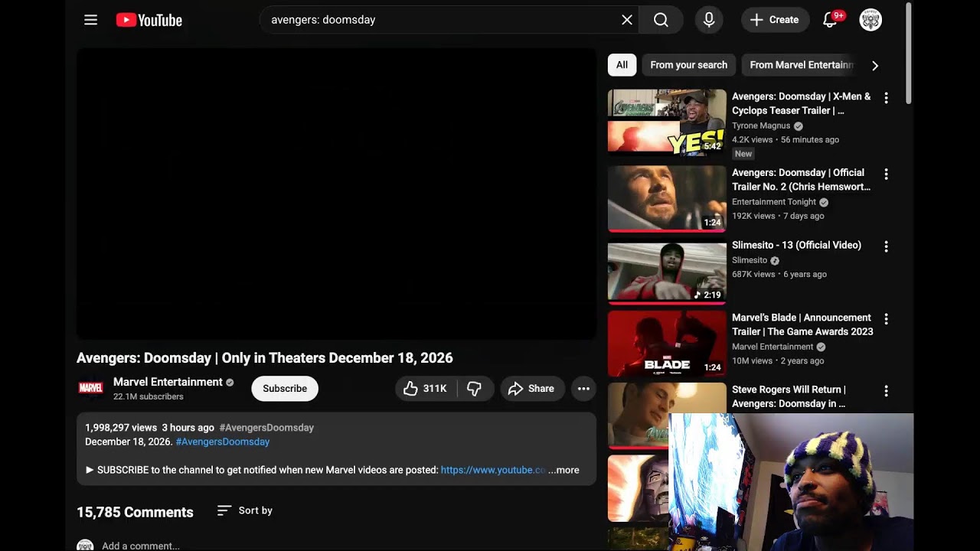
Task: Select the All filter chip
Action: [x=622, y=65]
